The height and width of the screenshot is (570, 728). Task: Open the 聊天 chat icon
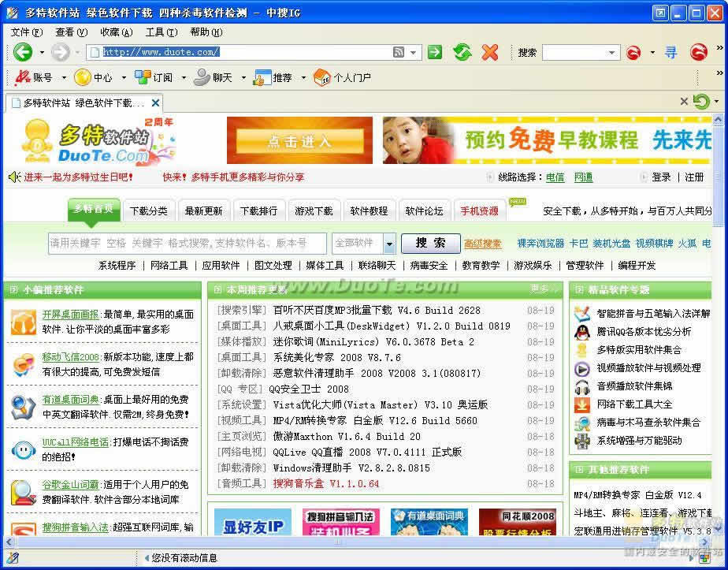pos(202,77)
